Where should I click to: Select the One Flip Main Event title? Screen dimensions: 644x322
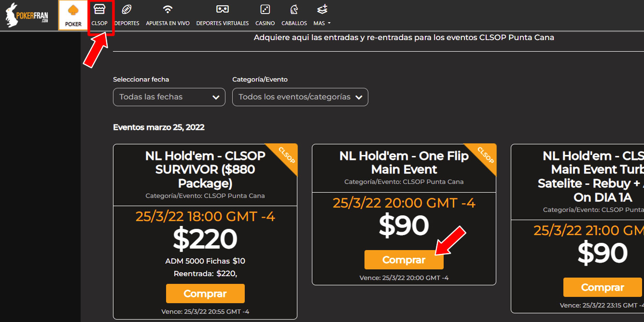tap(404, 163)
